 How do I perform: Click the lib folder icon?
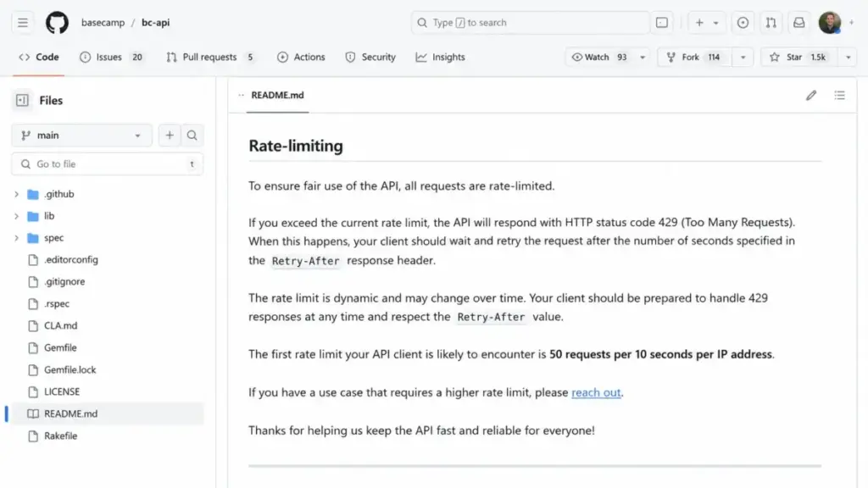[33, 216]
